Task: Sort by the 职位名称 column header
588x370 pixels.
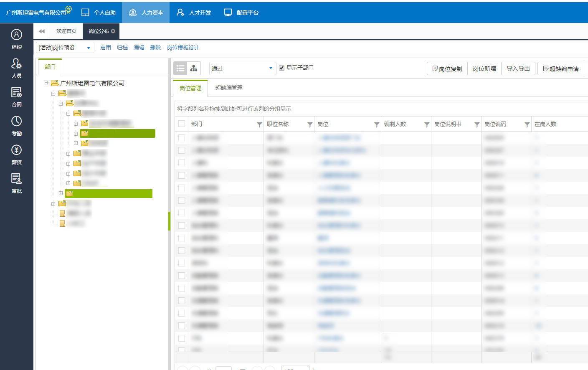Action: pyautogui.click(x=278, y=124)
